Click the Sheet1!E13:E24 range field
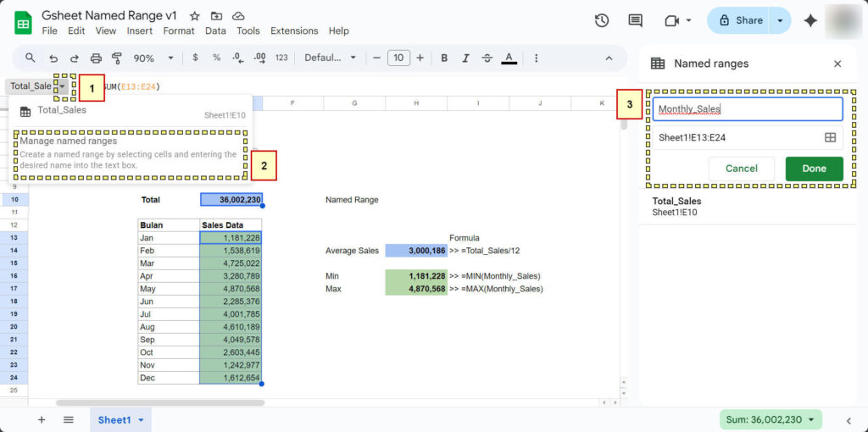This screenshot has height=432, width=868. point(748,138)
